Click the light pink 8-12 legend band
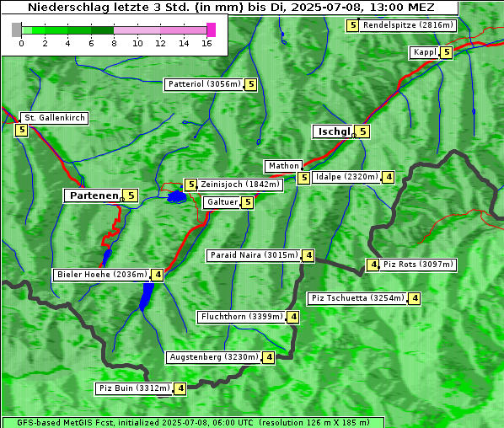This screenshot has height=428, width=504. [137, 30]
